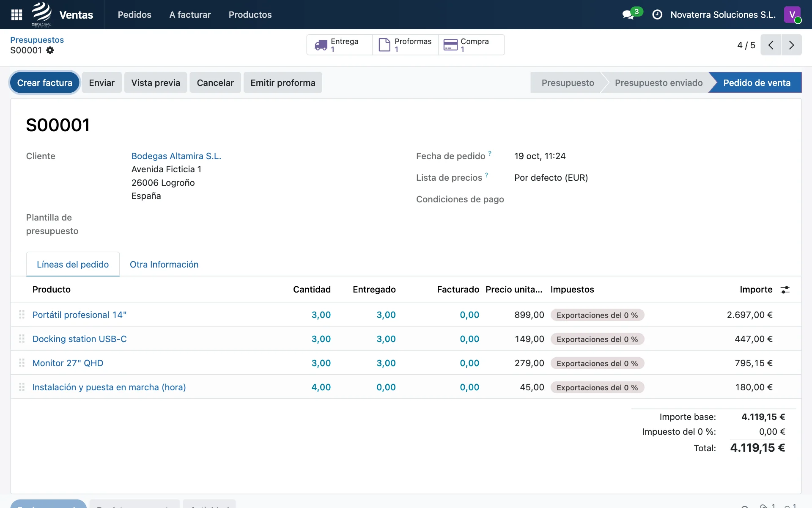Open the Entrega delivery smart button
This screenshot has width=812, height=508.
(x=340, y=45)
